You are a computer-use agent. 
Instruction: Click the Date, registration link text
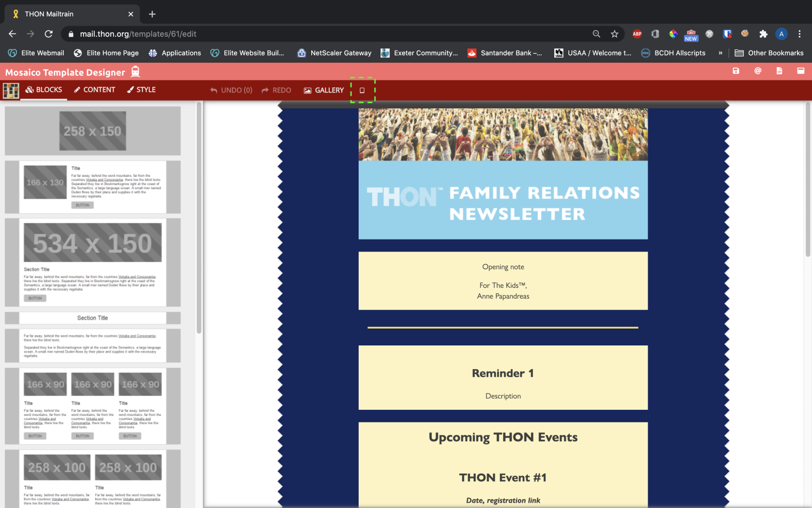tap(503, 500)
